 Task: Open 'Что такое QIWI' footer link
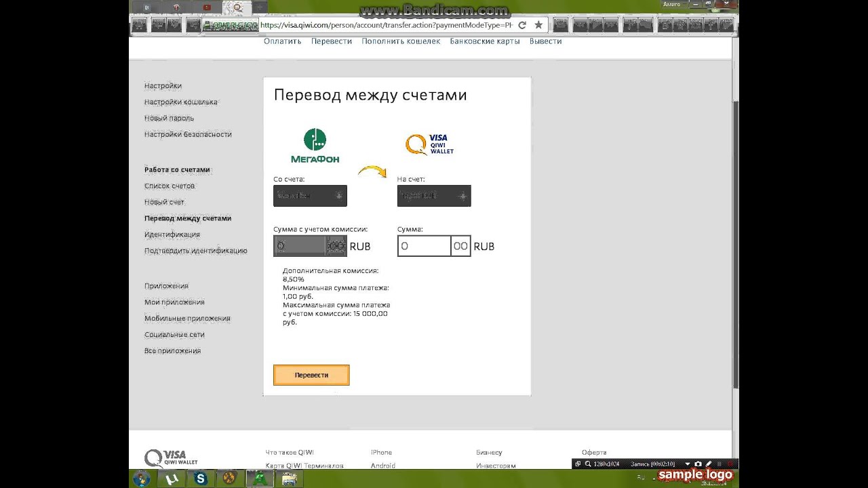point(290,453)
